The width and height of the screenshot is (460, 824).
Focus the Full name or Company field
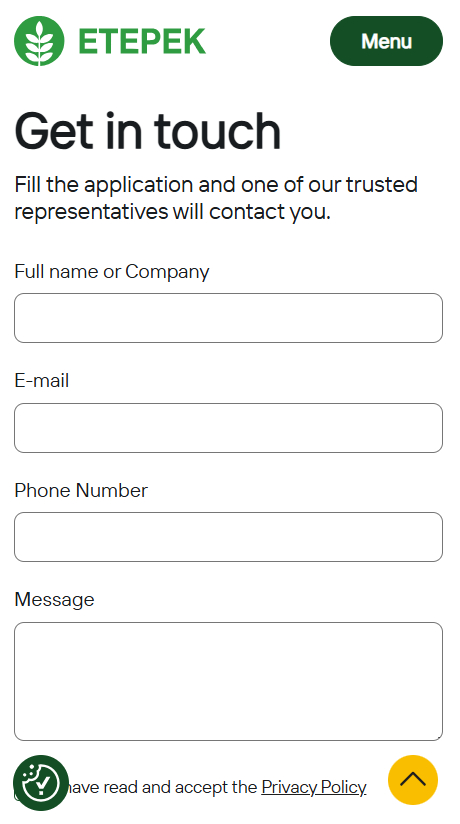click(228, 318)
